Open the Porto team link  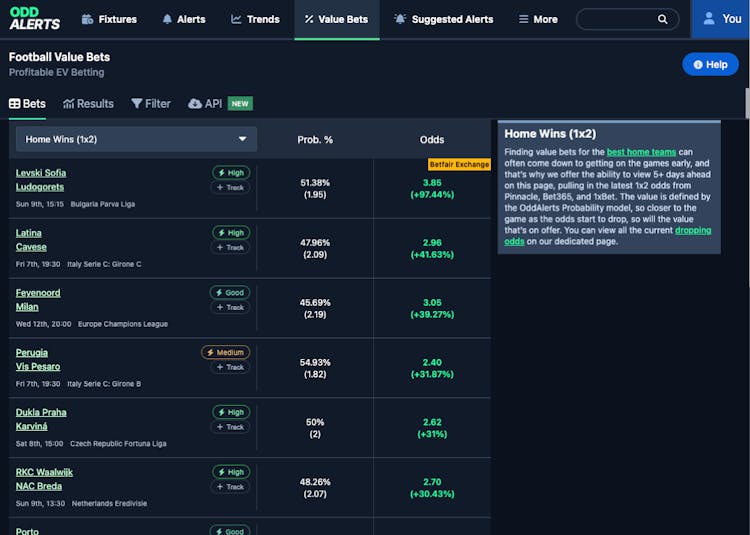(27, 531)
